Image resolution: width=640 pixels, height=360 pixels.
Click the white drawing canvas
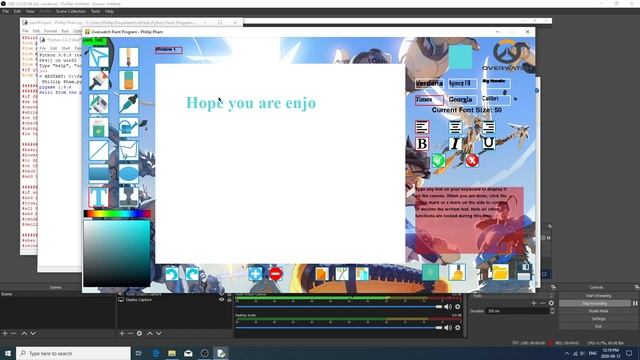click(280, 164)
